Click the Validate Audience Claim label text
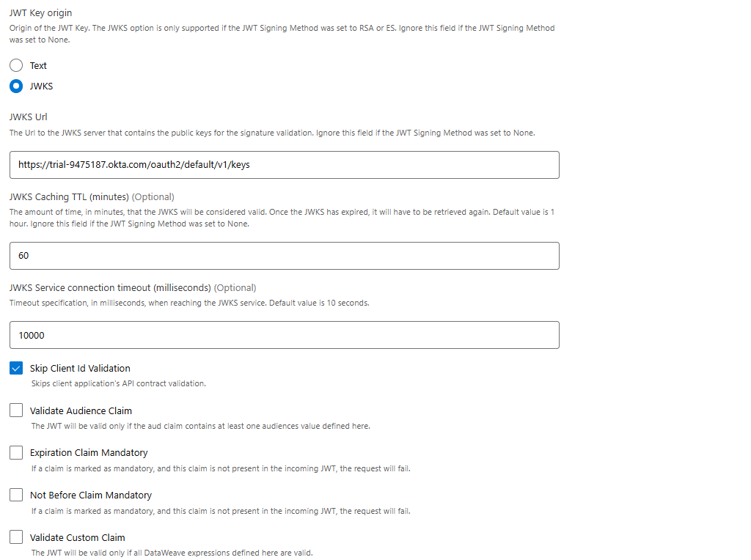The height and width of the screenshot is (560, 751). 81,410
